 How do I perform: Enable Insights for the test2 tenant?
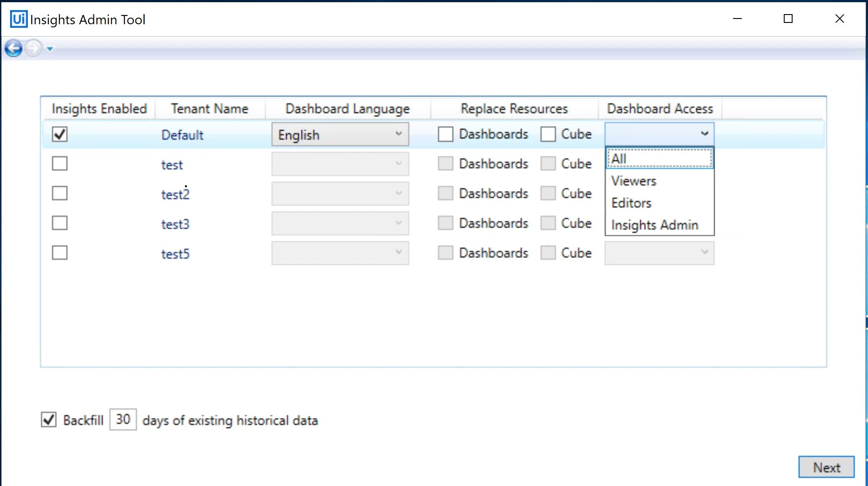(x=60, y=193)
